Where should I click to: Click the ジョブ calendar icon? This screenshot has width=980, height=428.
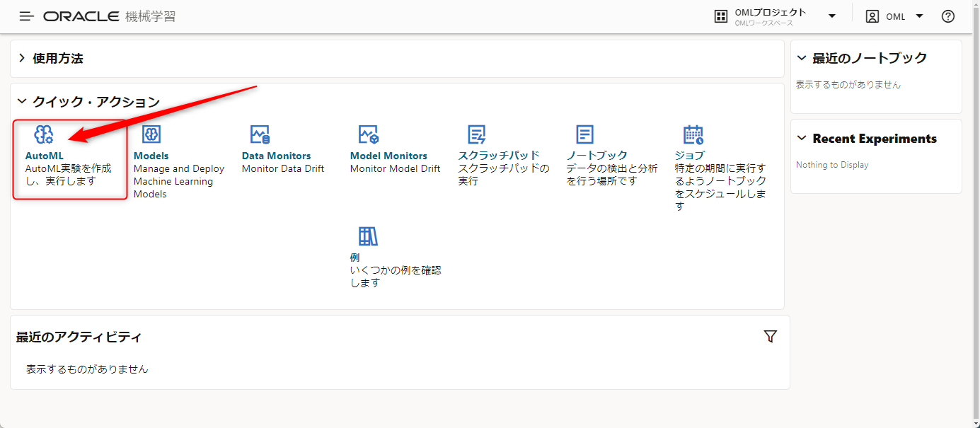pyautogui.click(x=693, y=134)
